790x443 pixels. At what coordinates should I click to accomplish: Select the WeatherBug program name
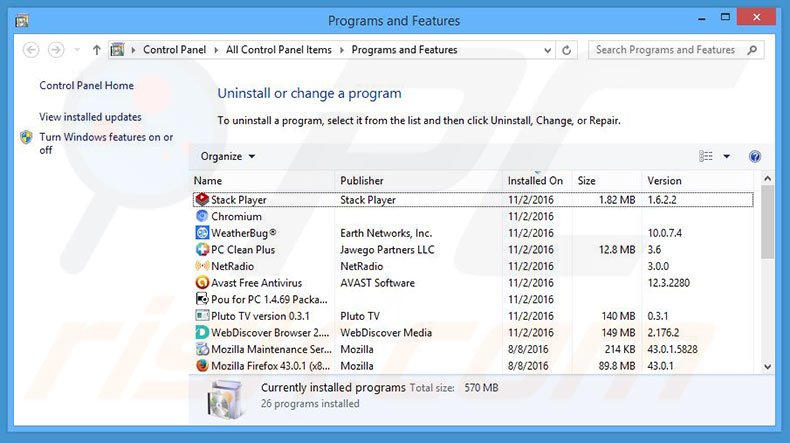(x=243, y=233)
